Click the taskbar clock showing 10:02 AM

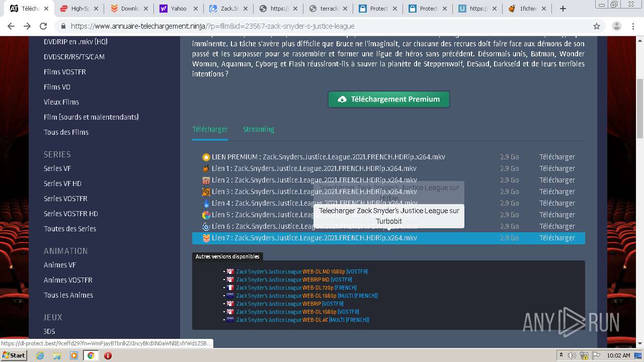coord(618,355)
